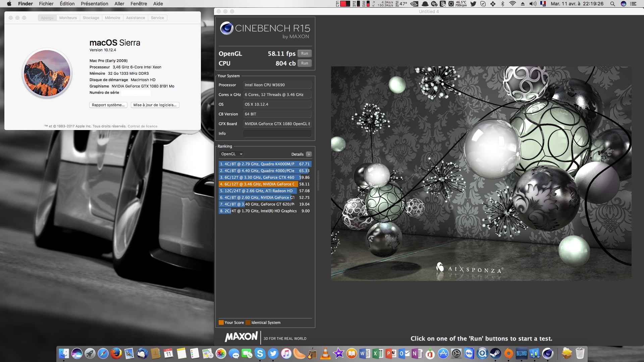Screen dimensions: 644x362
Task: Open the OpenGL ranking dropdown
Action: (231, 154)
